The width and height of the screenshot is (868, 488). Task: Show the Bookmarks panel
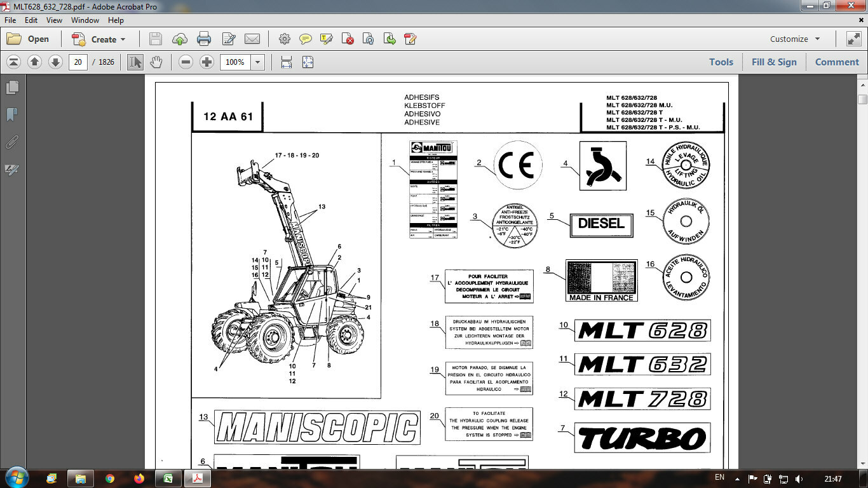[x=12, y=114]
